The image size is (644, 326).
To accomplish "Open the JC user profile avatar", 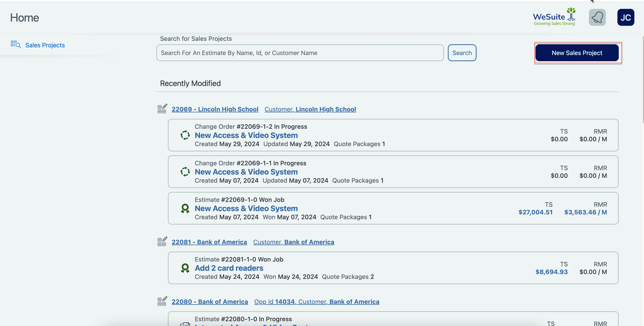I will click(x=626, y=18).
